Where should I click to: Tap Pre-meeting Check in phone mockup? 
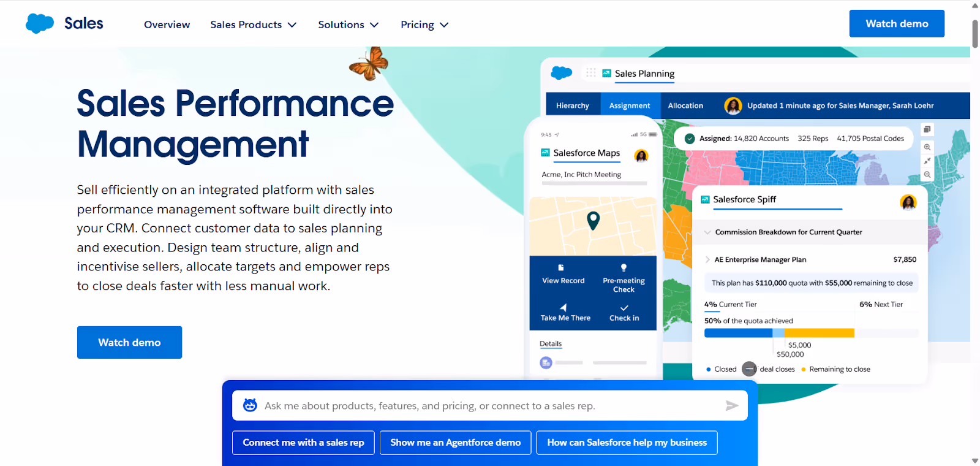click(624, 279)
